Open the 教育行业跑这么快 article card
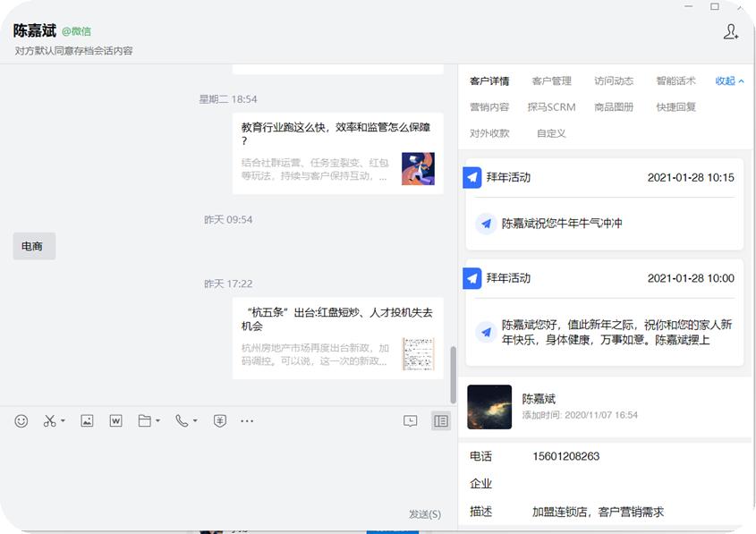The image size is (756, 534). click(x=337, y=153)
